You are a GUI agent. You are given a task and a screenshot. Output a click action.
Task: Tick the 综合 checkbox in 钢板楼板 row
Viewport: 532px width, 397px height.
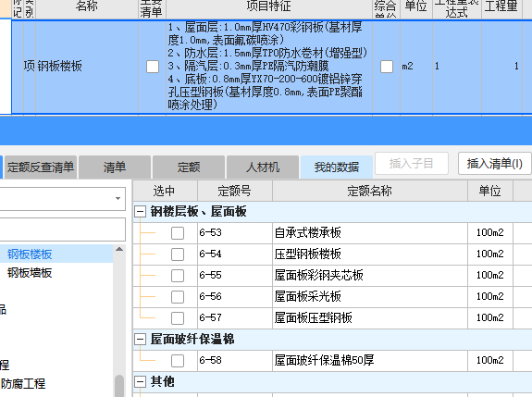387,67
